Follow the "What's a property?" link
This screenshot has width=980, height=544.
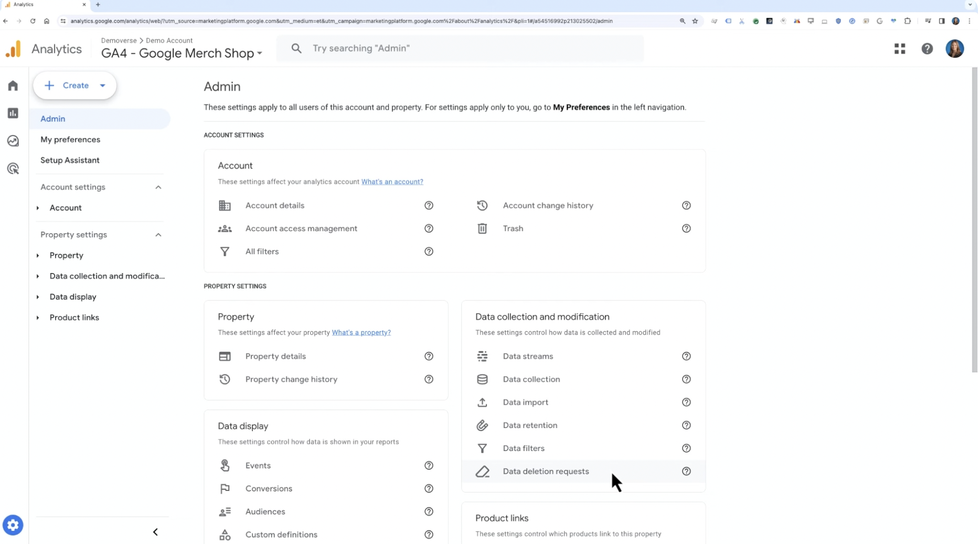click(x=361, y=332)
